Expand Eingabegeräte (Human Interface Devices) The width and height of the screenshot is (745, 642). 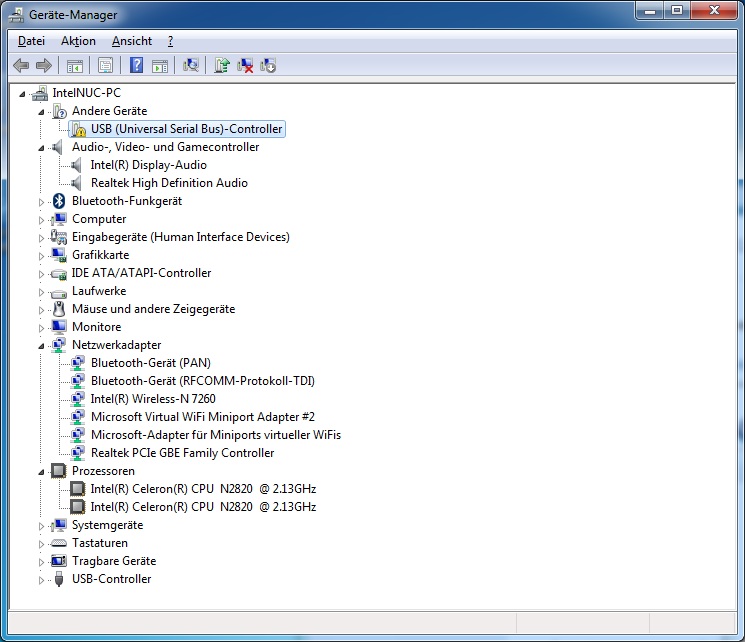(41, 238)
